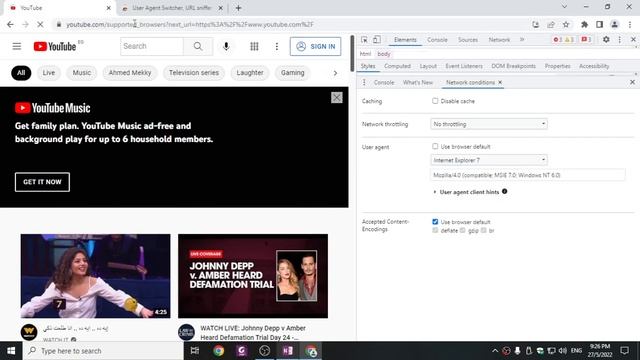Open Chrome side panel
Viewport: 640px width, 360px height.
(599, 24)
